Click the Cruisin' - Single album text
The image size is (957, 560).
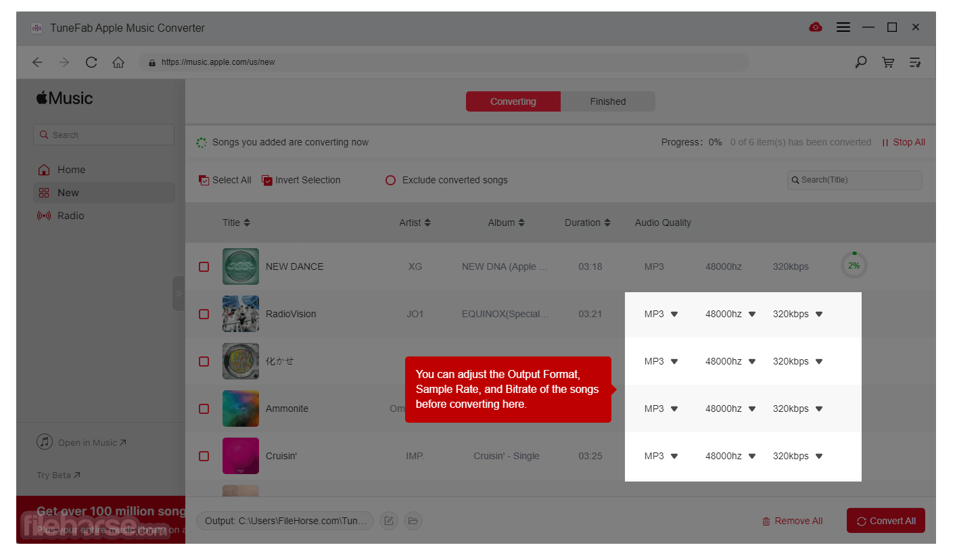[507, 456]
